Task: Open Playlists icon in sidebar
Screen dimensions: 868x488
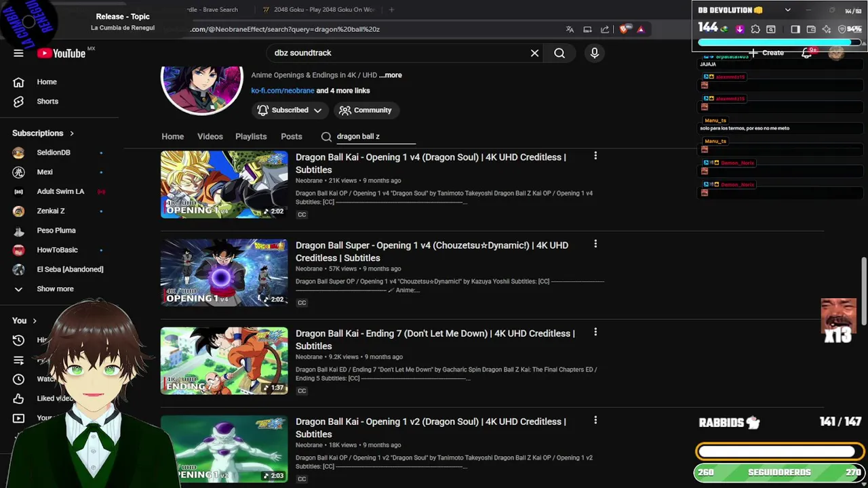Action: pyautogui.click(x=18, y=360)
